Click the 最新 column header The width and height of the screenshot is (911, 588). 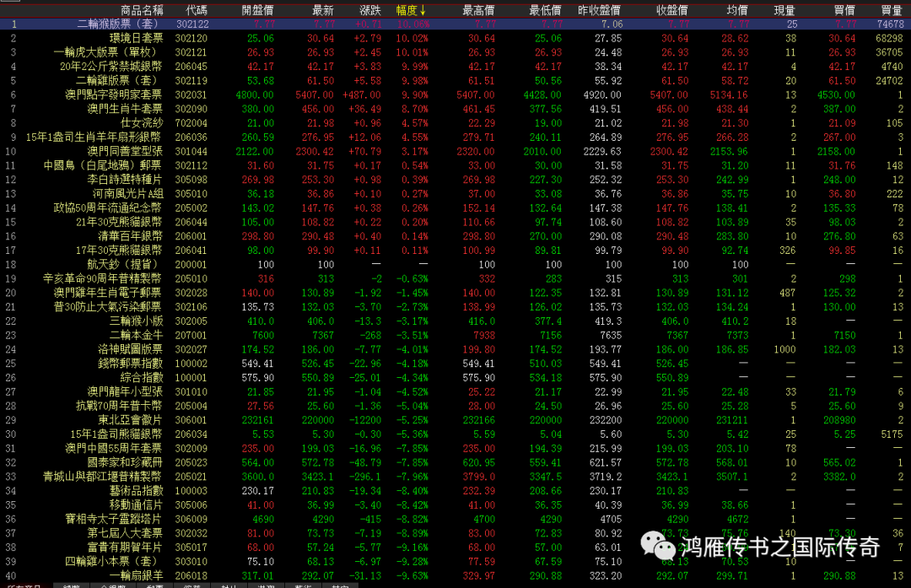pyautogui.click(x=323, y=10)
